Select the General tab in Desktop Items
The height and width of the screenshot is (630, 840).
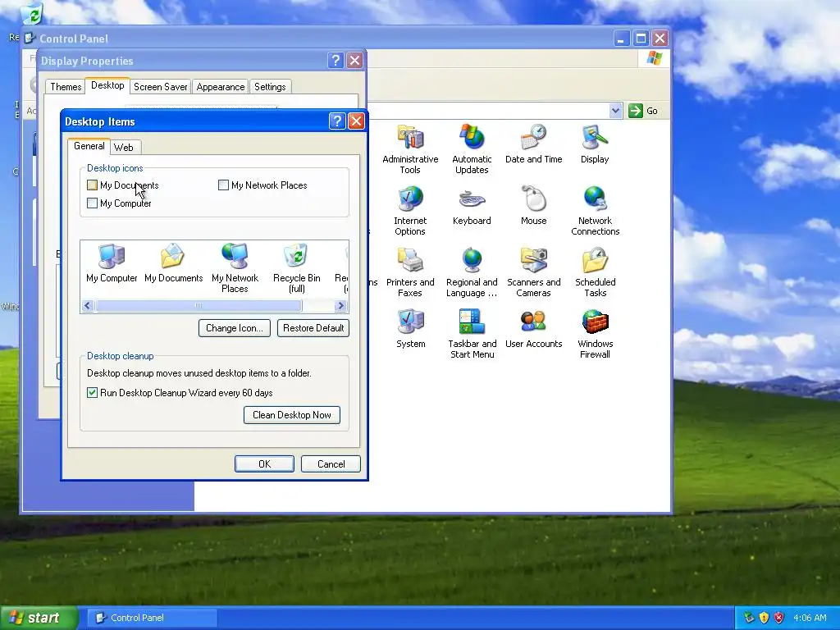coord(89,146)
